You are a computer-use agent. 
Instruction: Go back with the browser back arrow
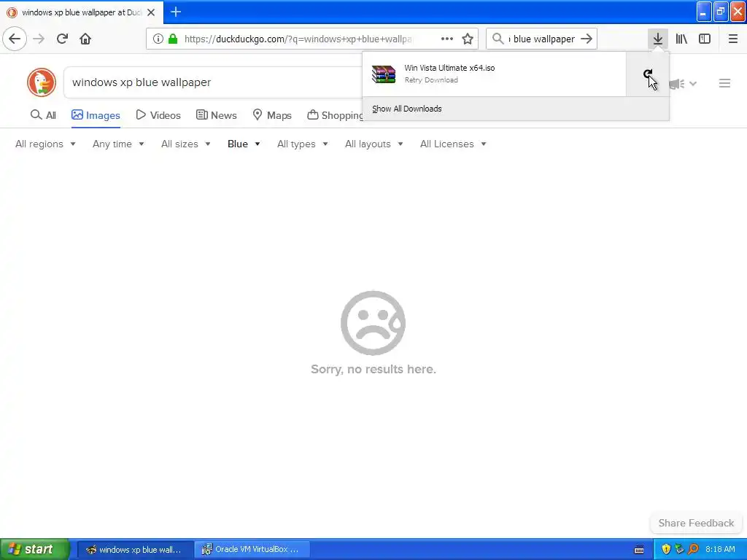coord(15,39)
